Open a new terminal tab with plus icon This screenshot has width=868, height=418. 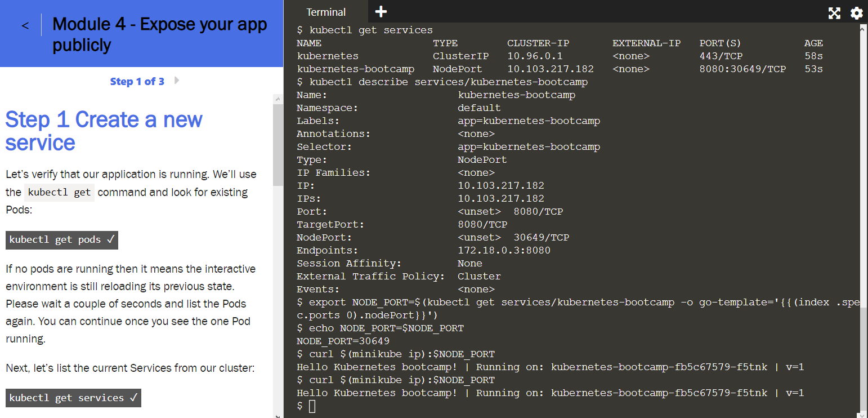[x=381, y=11]
